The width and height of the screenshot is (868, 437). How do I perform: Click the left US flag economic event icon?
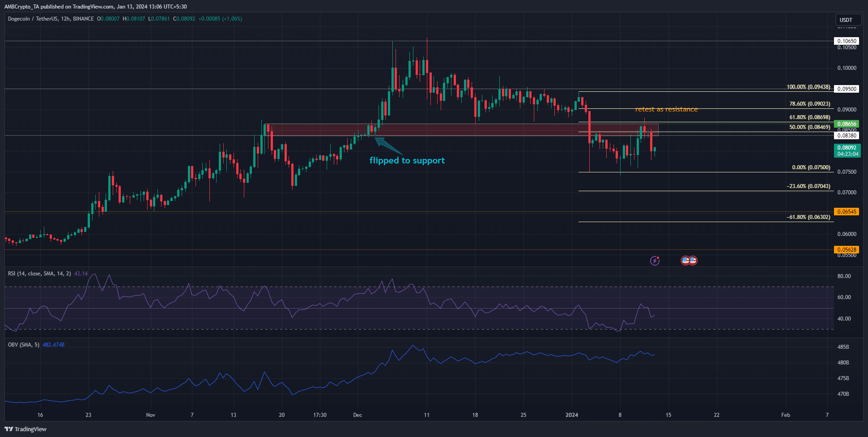(x=685, y=261)
